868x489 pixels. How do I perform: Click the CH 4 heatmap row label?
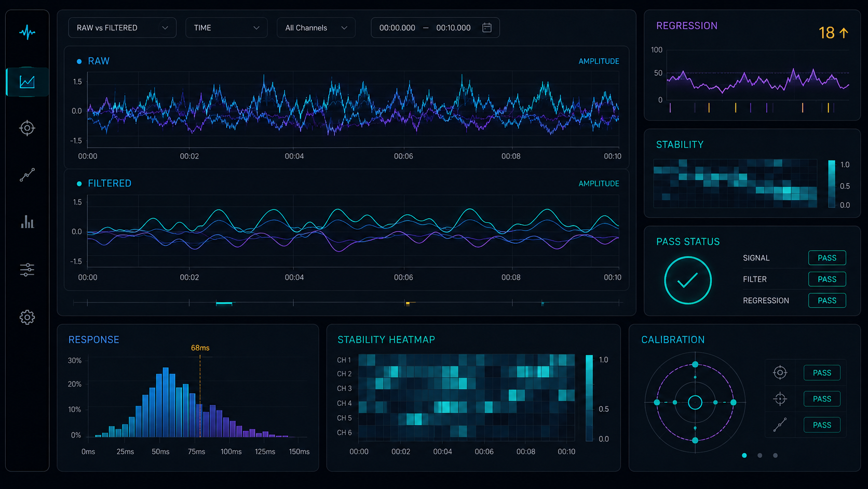tap(344, 403)
